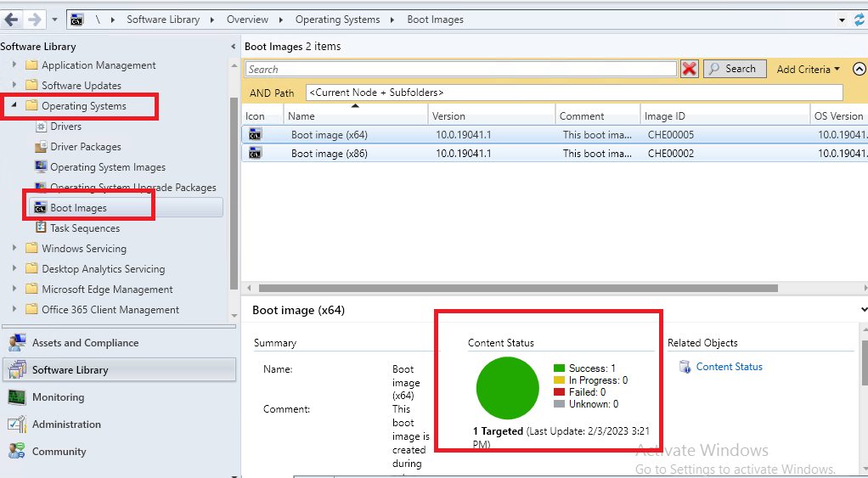The image size is (868, 478).
Task: Collapse the search criteria panel chevron
Action: tap(860, 69)
